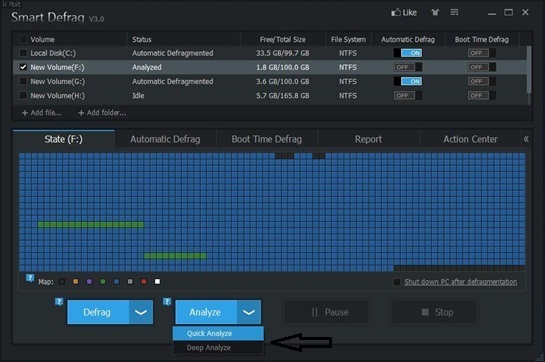Start defragmentation with the Defrag button
This screenshot has height=362, width=545.
click(98, 312)
